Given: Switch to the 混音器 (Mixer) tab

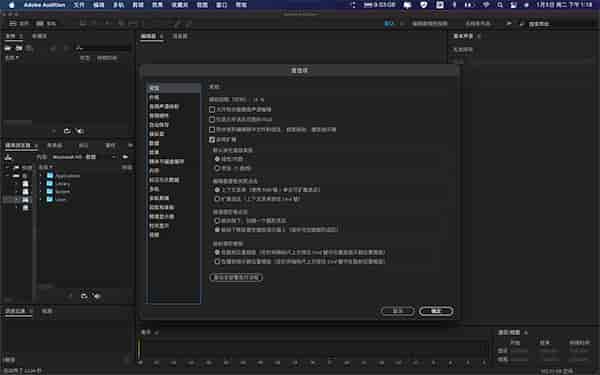Looking at the screenshot, I should (180, 36).
